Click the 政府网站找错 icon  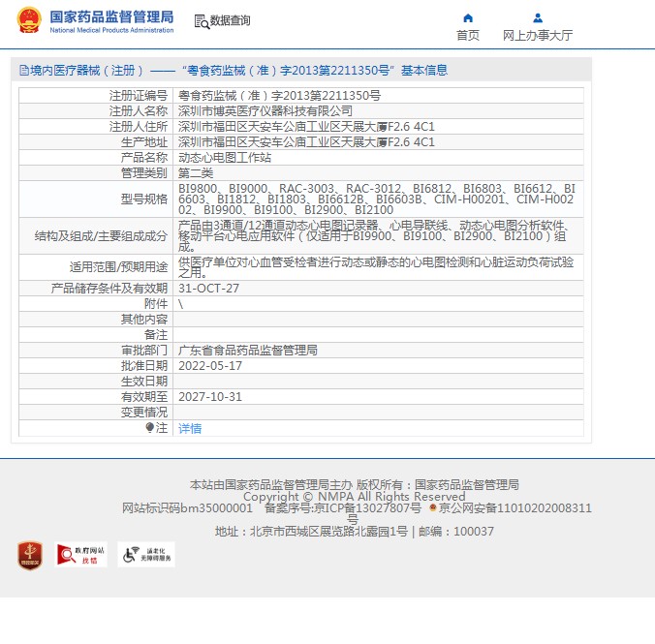tap(80, 555)
